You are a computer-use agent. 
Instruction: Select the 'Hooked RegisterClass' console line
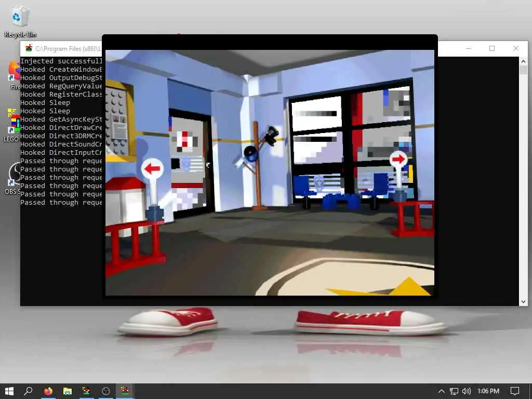click(61, 95)
